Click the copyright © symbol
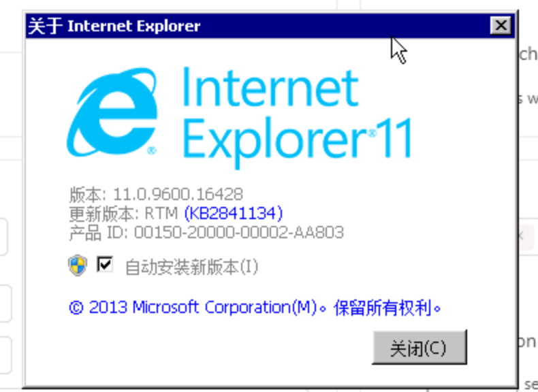The height and width of the screenshot is (392, 538). click(76, 308)
